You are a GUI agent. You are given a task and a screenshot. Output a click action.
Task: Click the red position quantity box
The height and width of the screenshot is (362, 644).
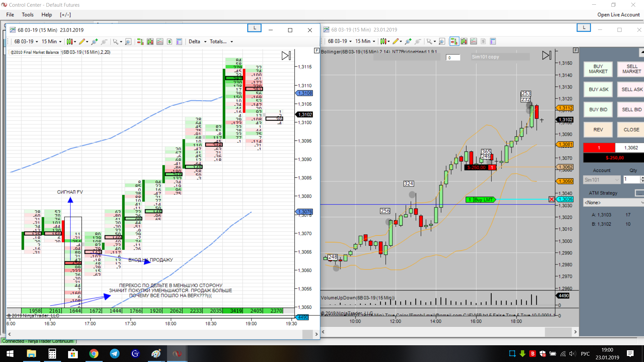(x=599, y=148)
